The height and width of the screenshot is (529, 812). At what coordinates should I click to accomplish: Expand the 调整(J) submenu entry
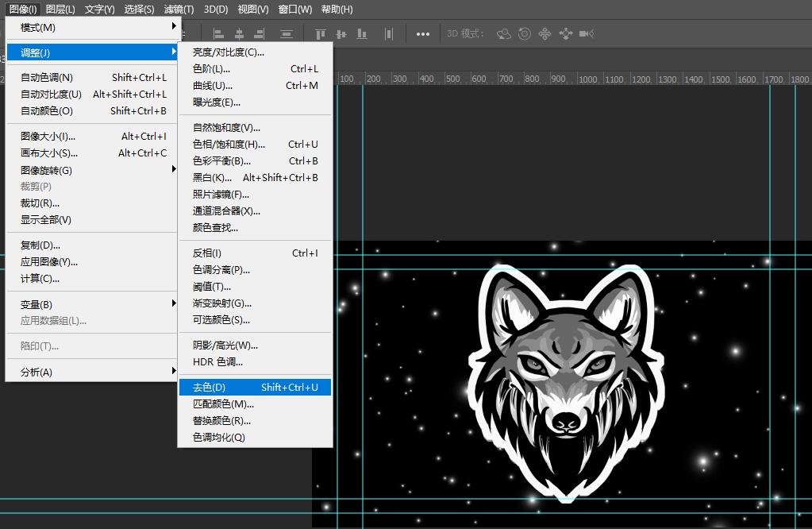point(91,52)
